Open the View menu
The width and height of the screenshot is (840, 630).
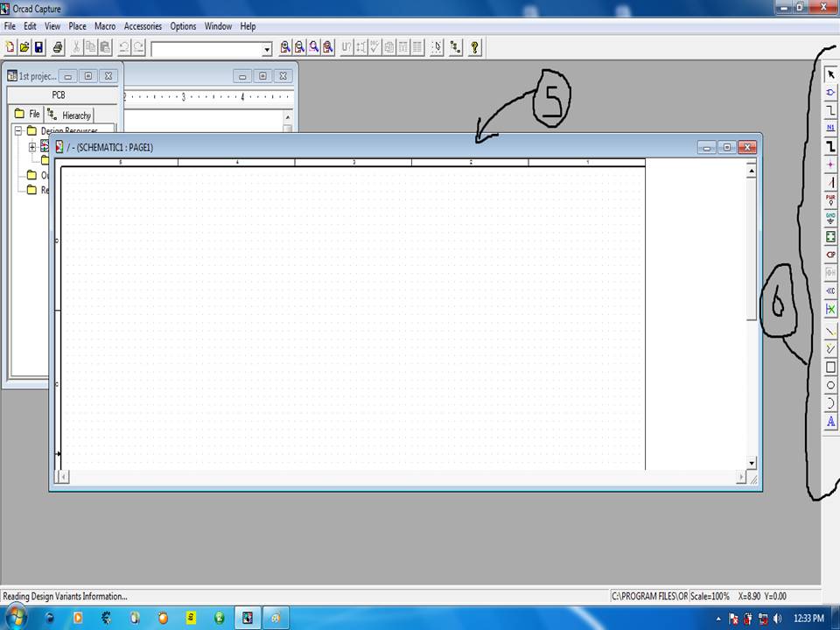(52, 25)
